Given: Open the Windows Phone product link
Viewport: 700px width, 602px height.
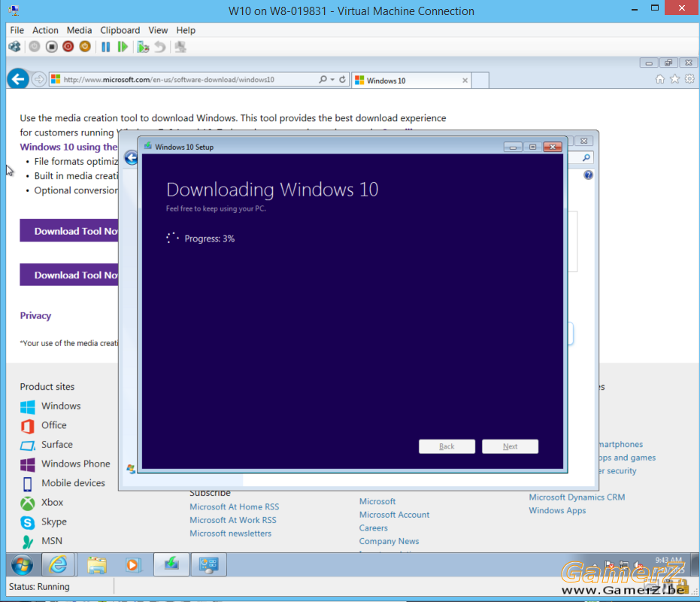Looking at the screenshot, I should [x=76, y=464].
